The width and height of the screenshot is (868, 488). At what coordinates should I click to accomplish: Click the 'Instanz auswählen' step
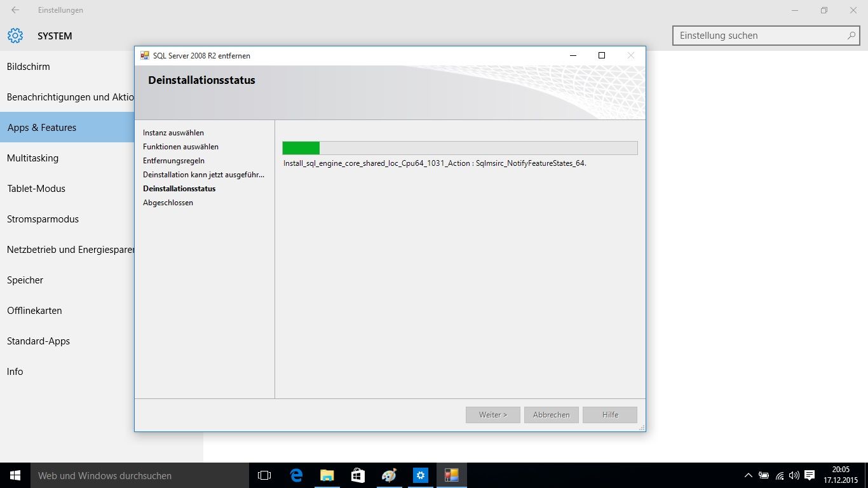pos(173,133)
